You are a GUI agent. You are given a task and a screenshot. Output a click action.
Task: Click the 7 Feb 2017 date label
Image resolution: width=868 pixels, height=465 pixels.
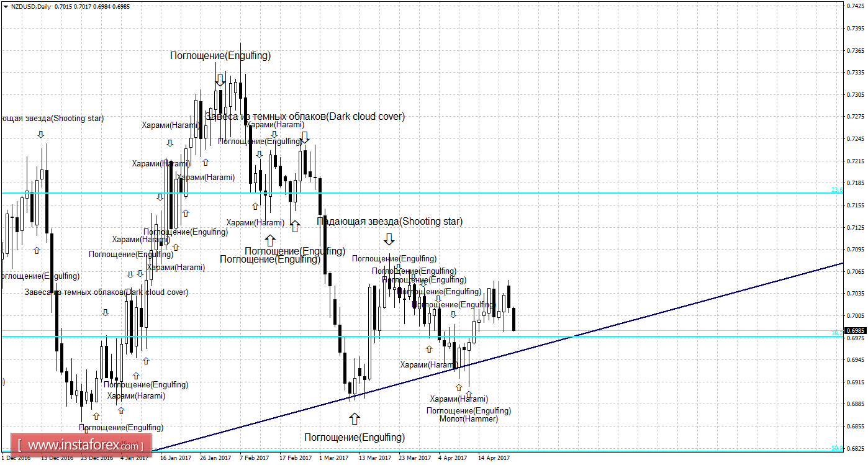tap(256, 458)
